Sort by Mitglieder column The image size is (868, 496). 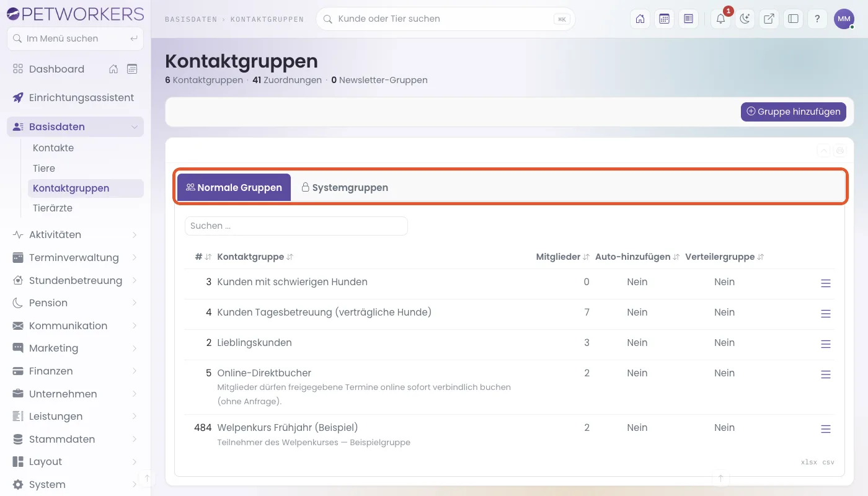click(x=562, y=257)
